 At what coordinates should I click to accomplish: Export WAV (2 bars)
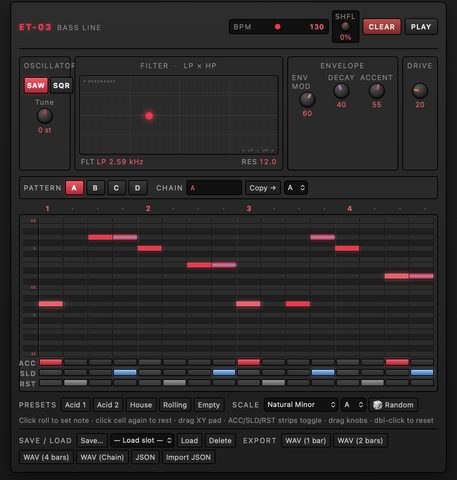[x=360, y=441]
